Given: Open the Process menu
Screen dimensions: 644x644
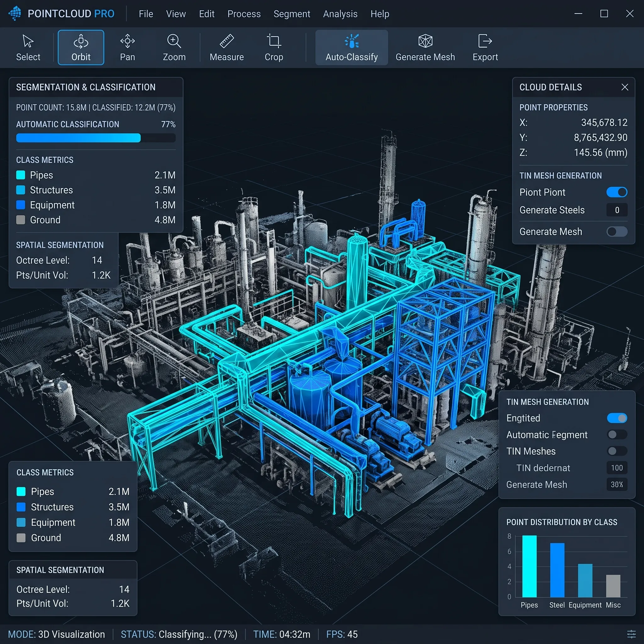Looking at the screenshot, I should (244, 14).
